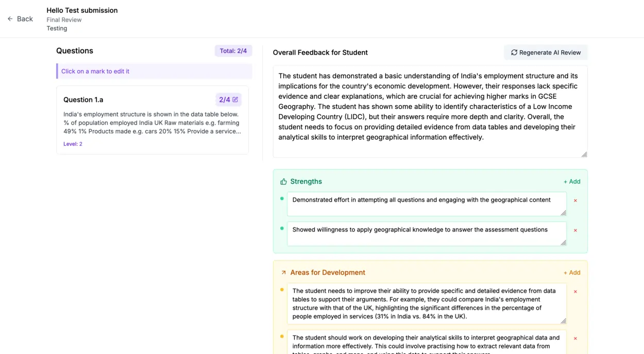Click the Level: 2 link under Question 1.a
The height and width of the screenshot is (354, 644).
coord(73,144)
